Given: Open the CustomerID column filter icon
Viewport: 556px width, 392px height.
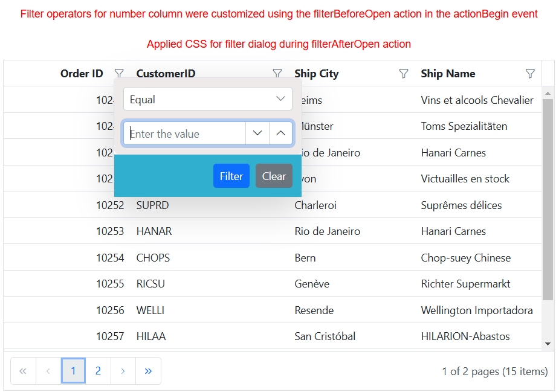Looking at the screenshot, I should (277, 74).
